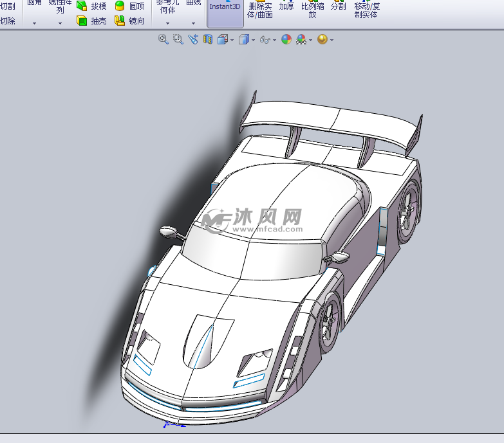This screenshot has height=443, width=504.
Task: Open the Edit Appearance color ball
Action: click(286, 39)
